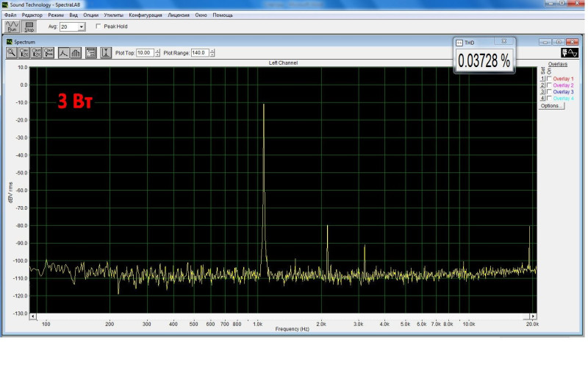Enable the Peak Hold checkbox
Screen dimensions: 588x368
[98, 26]
